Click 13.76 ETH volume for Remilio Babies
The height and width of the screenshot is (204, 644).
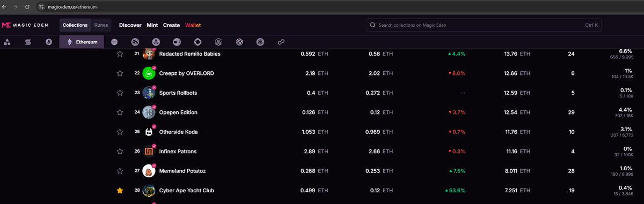tap(517, 54)
